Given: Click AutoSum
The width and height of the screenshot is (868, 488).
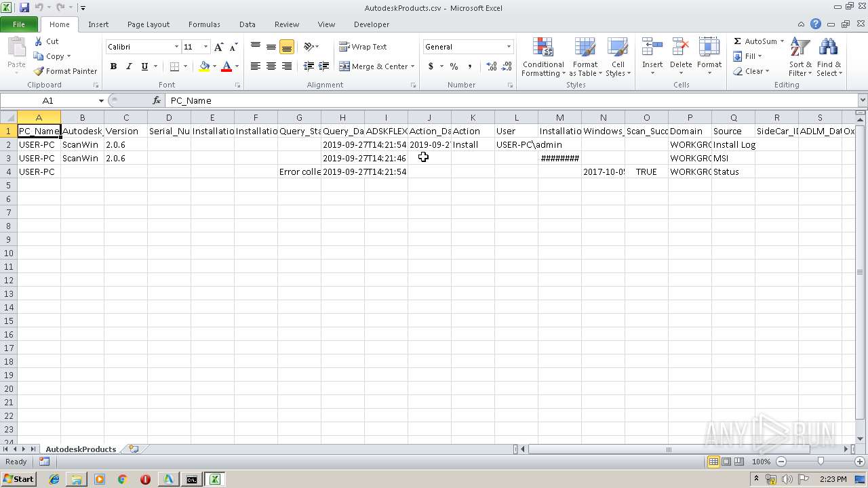Looking at the screenshot, I should [x=755, y=41].
